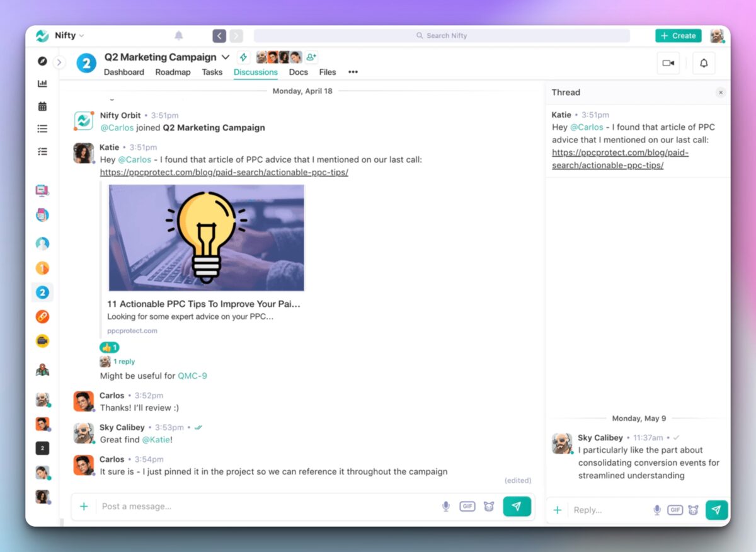This screenshot has height=552, width=756.
Task: Toggle the thumbs up reaction on Katie's message
Action: [x=109, y=347]
